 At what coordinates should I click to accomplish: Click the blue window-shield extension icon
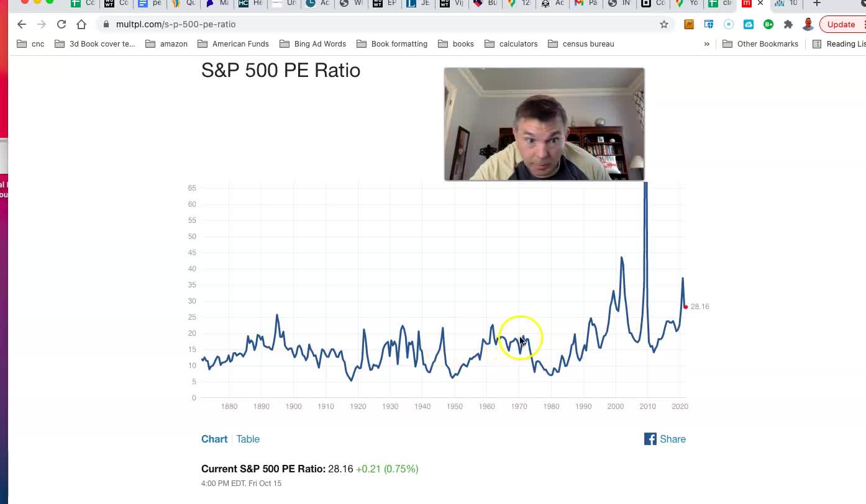click(x=709, y=24)
